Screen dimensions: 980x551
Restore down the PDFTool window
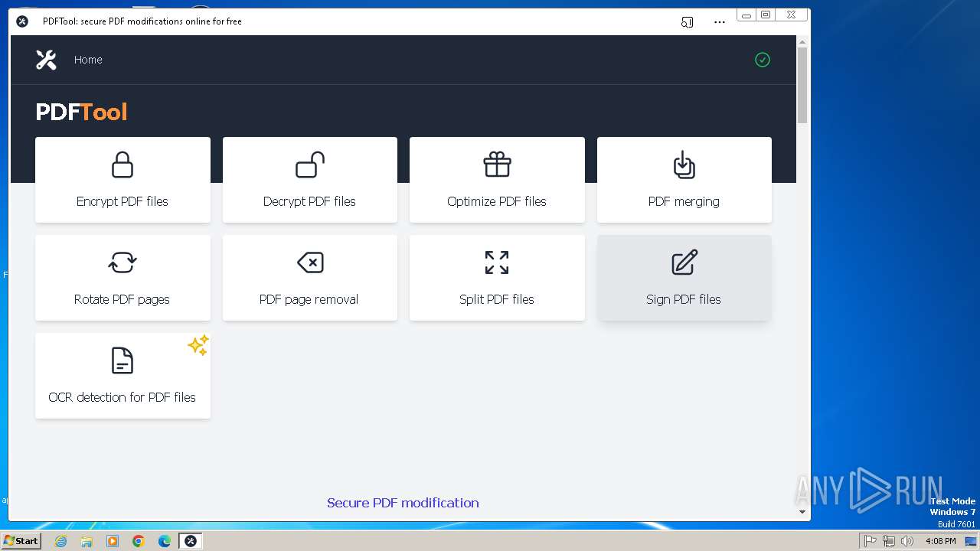click(x=765, y=15)
